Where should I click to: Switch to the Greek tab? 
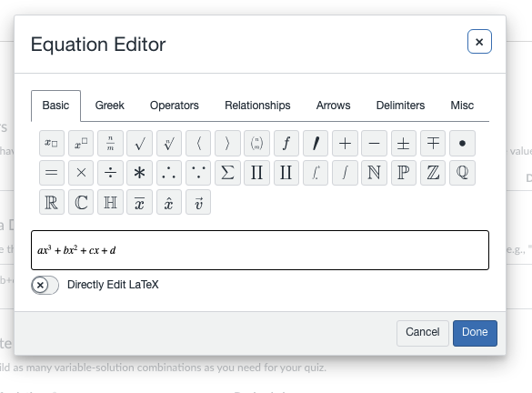coord(110,106)
